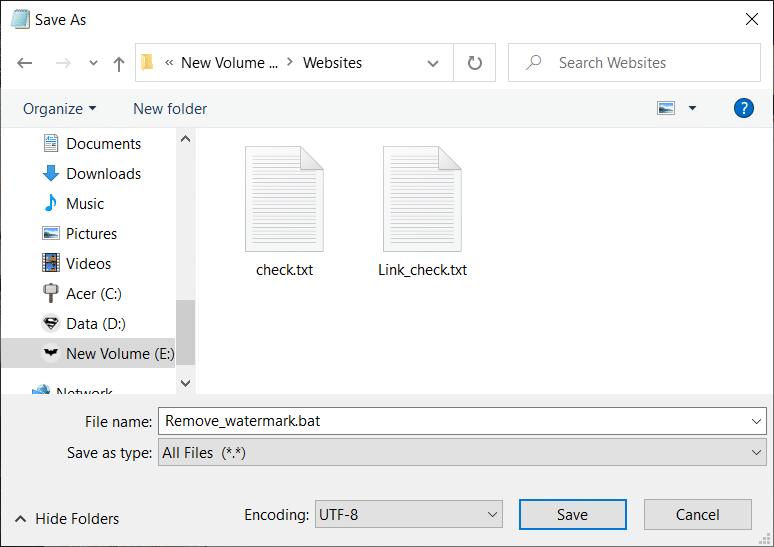
Task: Cancel the Save As dialog
Action: 697,515
